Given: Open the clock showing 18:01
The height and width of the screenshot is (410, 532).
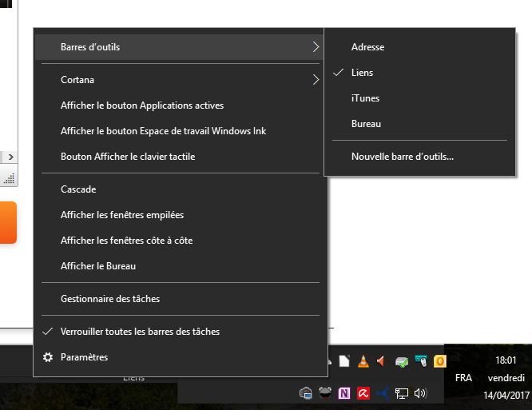Looking at the screenshot, I should pos(505,361).
